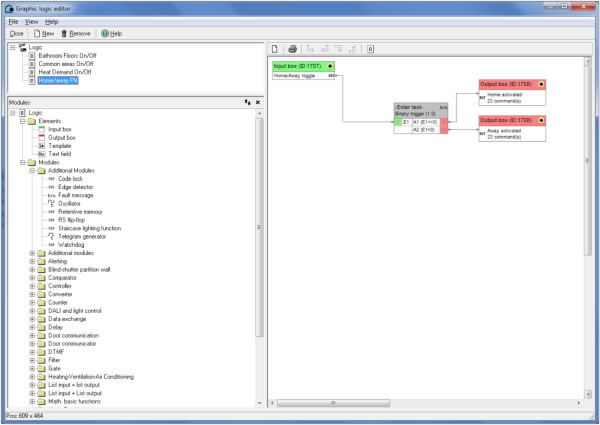Viewport: 600px width, 425px height.
Task: Open the File menu
Action: [13, 22]
